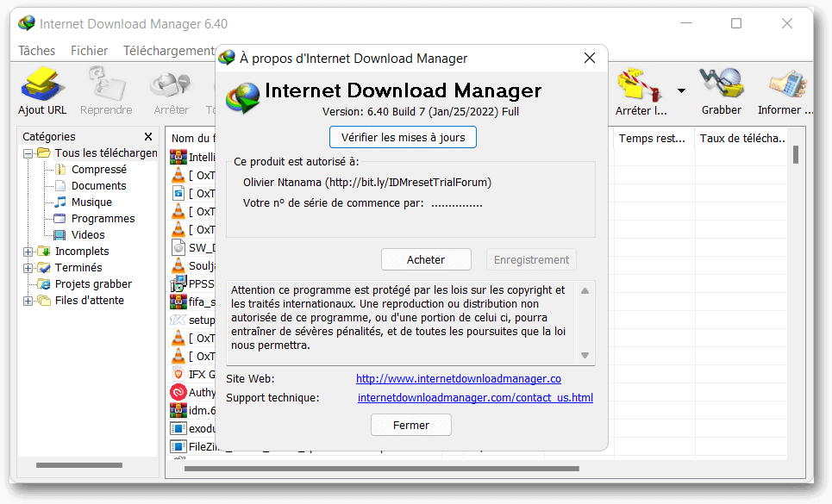Image resolution: width=832 pixels, height=504 pixels.
Task: Select the SW_D file row
Action: pos(193,247)
